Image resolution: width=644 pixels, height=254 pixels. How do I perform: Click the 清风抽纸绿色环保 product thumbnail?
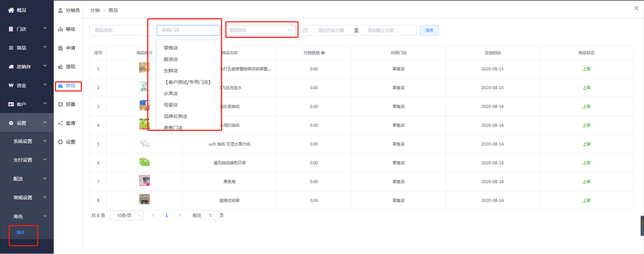click(x=144, y=162)
